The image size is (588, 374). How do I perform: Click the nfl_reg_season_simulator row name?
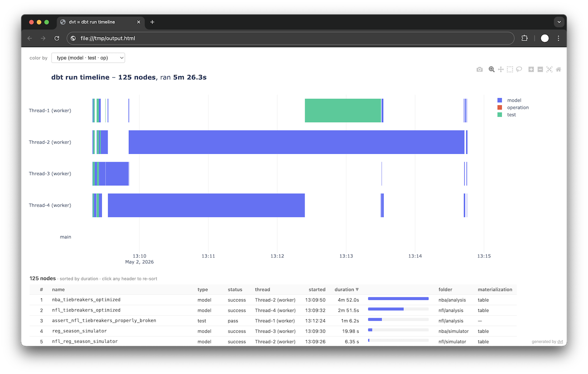85,341
